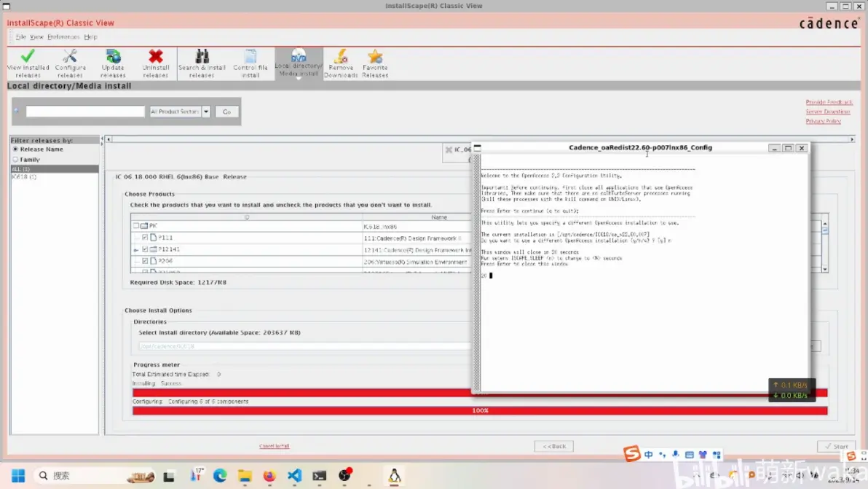Screen dimensions: 868x489
Task: Open File Explorer from taskbar
Action: [245, 476]
